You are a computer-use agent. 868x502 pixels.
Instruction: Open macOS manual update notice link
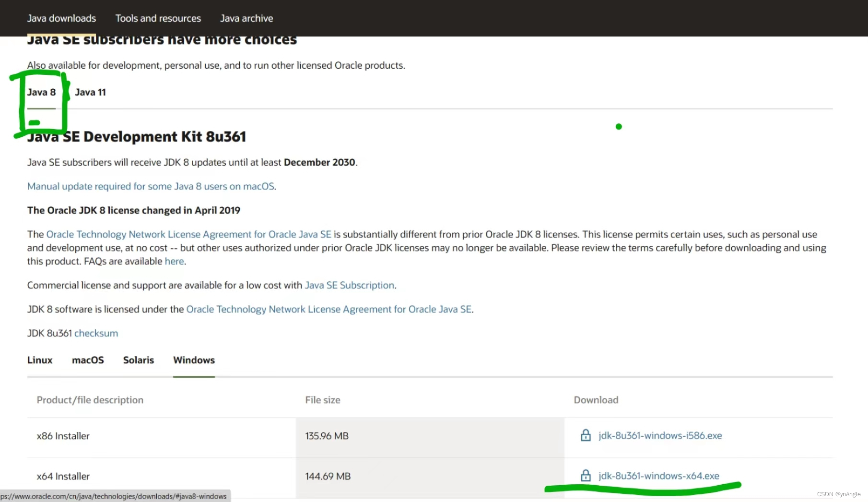point(151,186)
